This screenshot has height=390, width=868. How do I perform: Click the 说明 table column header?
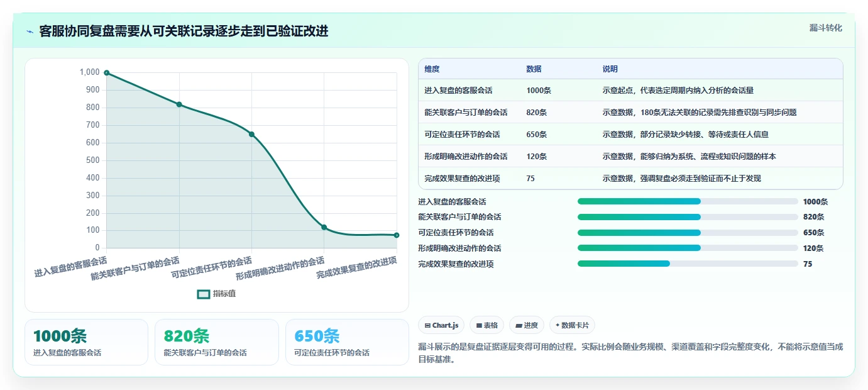point(610,69)
